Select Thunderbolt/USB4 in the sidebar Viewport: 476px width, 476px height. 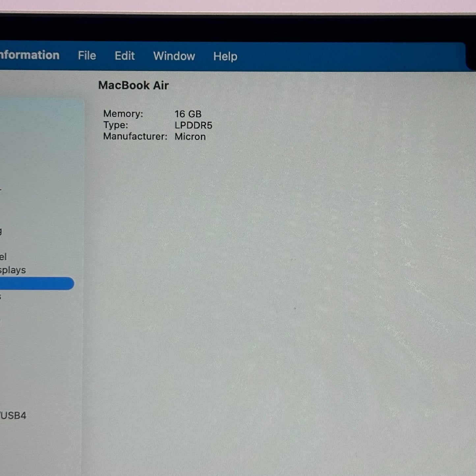[13, 415]
